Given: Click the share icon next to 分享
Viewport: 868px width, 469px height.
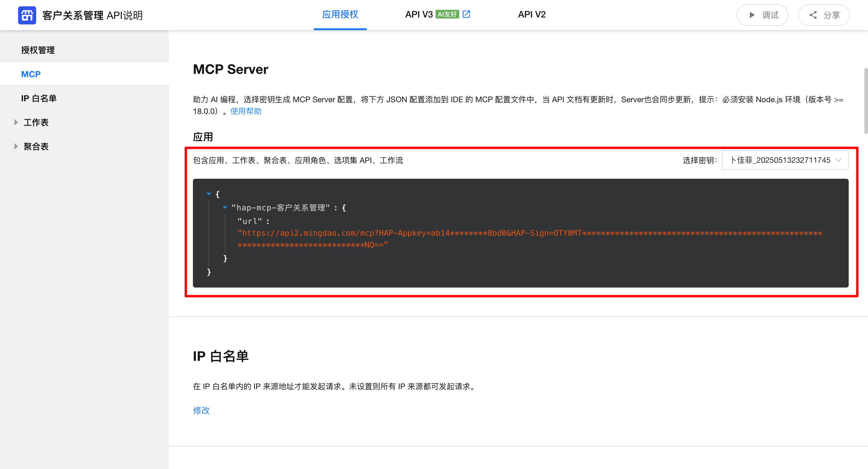Looking at the screenshot, I should pos(813,15).
